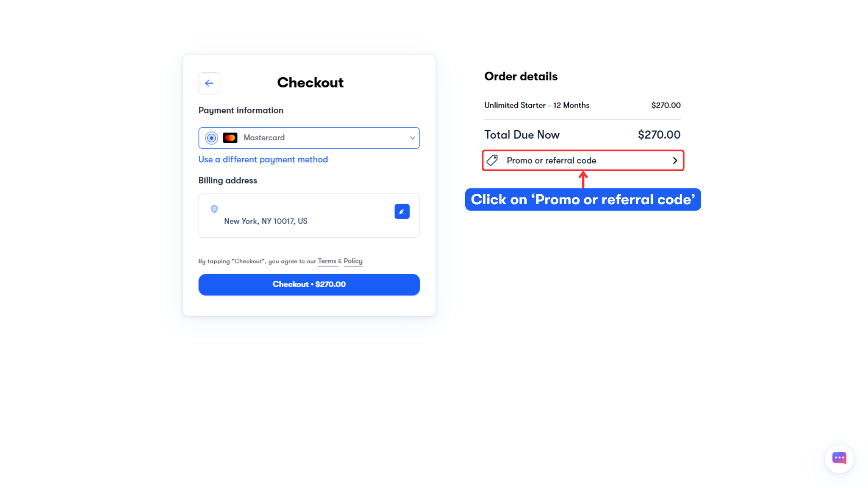Click the 'Promo or referral code' label
This screenshot has height=488, width=868.
(552, 160)
